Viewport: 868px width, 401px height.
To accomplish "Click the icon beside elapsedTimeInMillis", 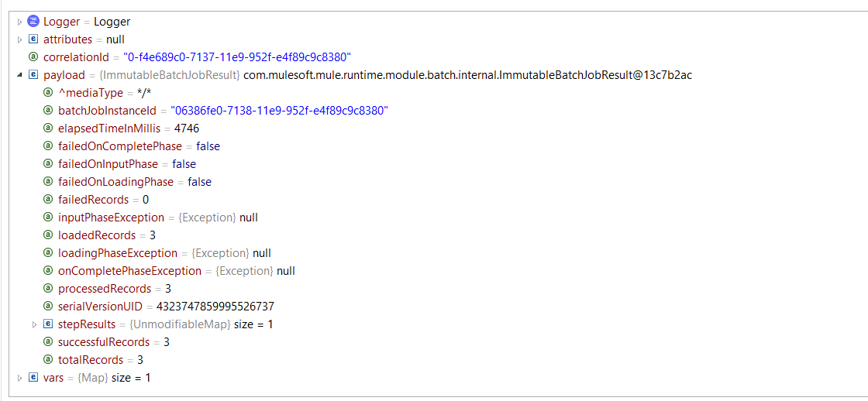I will coord(48,129).
